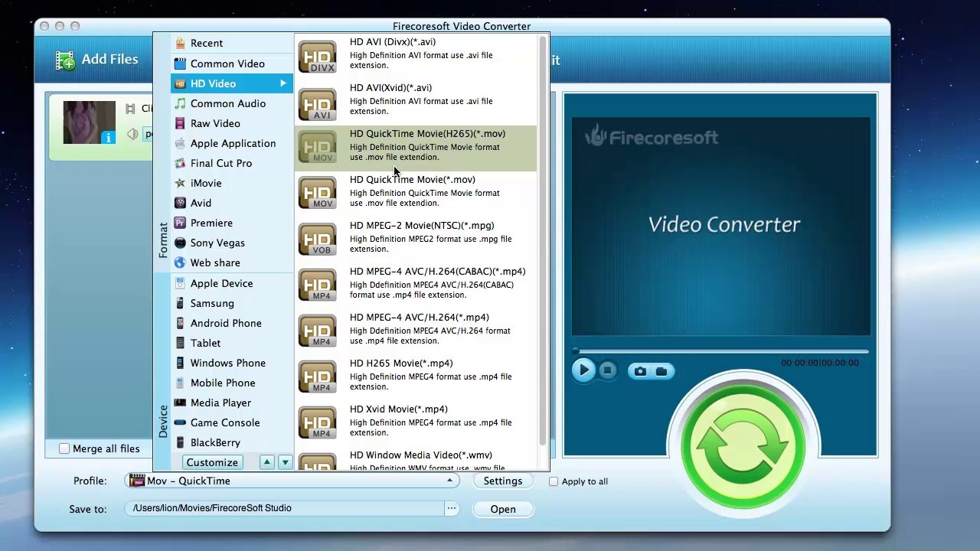
Task: Open the Samsung device category
Action: 231,303
